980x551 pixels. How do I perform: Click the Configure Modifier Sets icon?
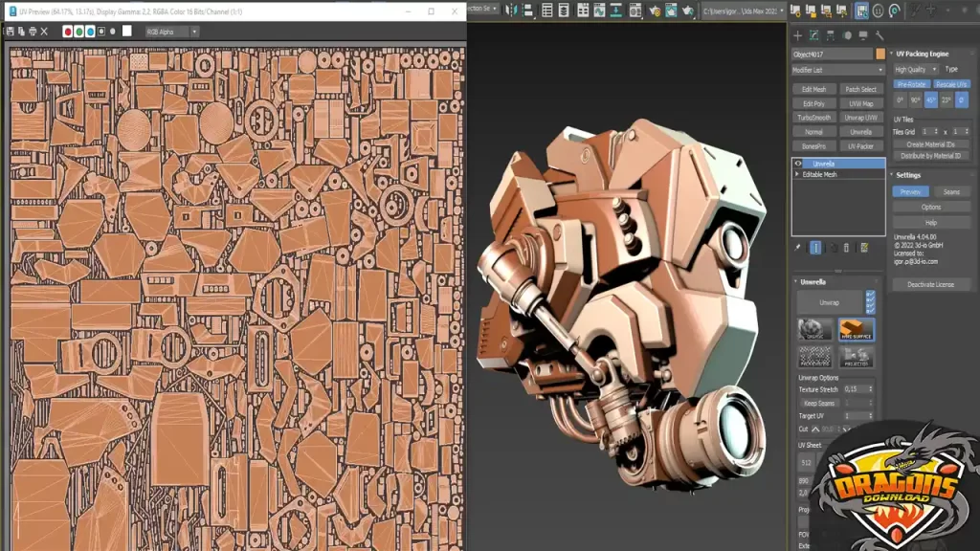point(865,248)
